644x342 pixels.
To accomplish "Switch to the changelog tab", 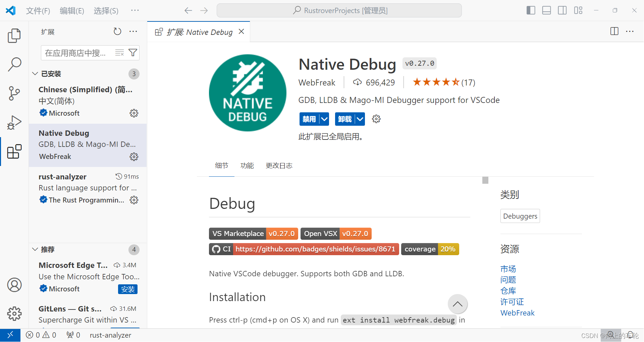I will click(x=279, y=166).
